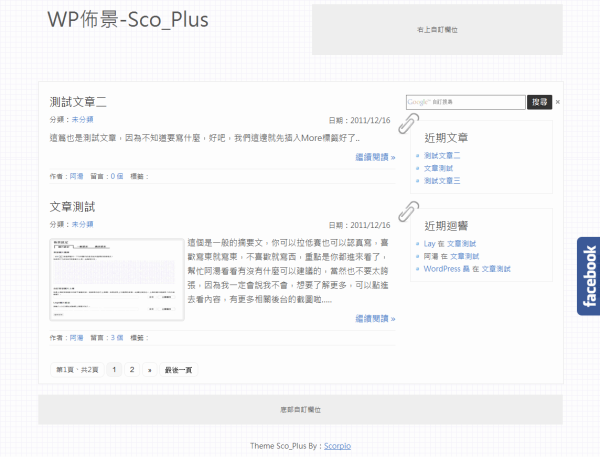Image resolution: width=600 pixels, height=457 pixels.
Task: Jump to 最後一頁 last page
Action: click(179, 369)
